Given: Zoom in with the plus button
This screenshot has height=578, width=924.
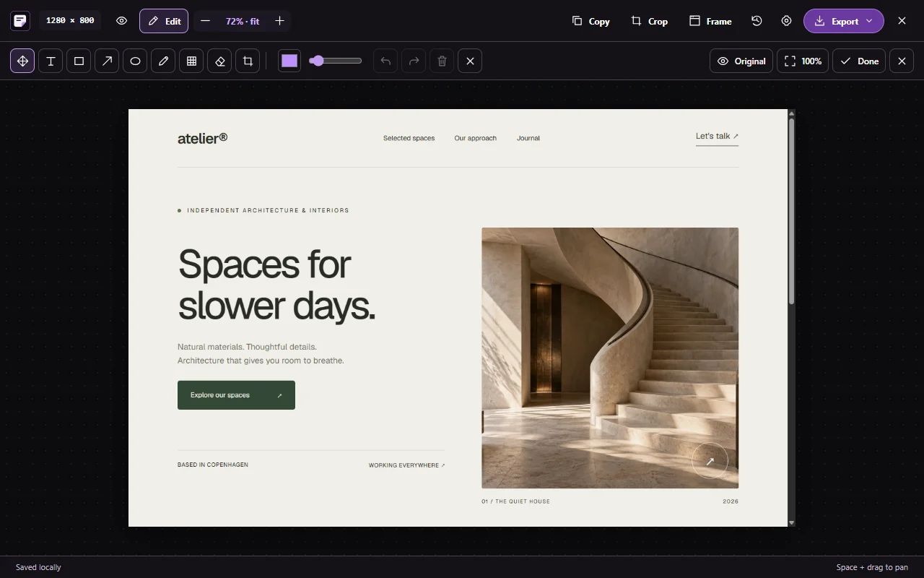Looking at the screenshot, I should 279,21.
